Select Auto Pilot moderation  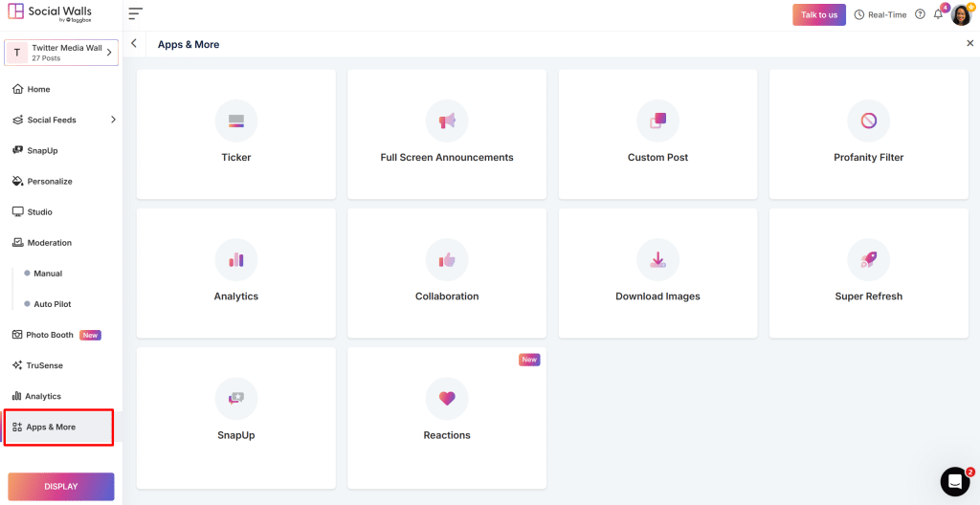pos(53,304)
